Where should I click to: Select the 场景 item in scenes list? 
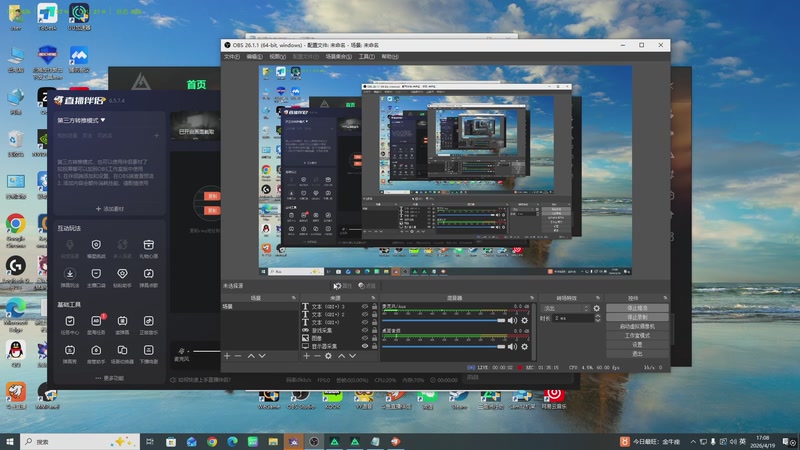(259, 307)
